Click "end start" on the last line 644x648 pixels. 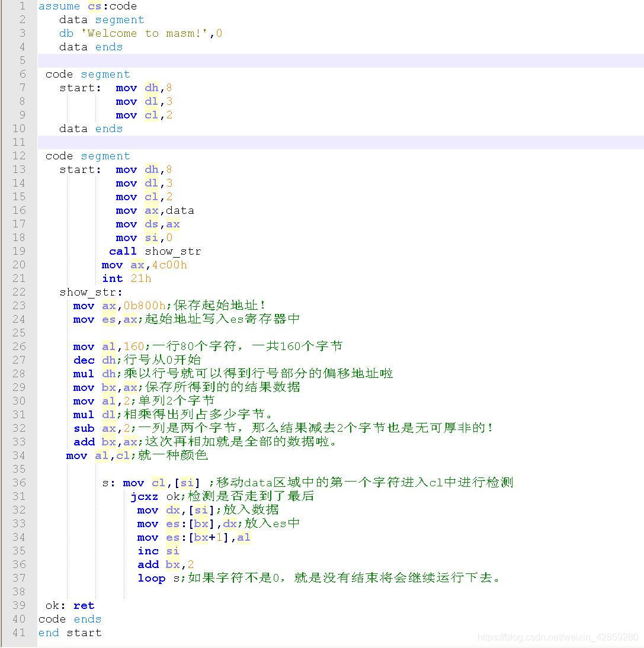point(70,633)
